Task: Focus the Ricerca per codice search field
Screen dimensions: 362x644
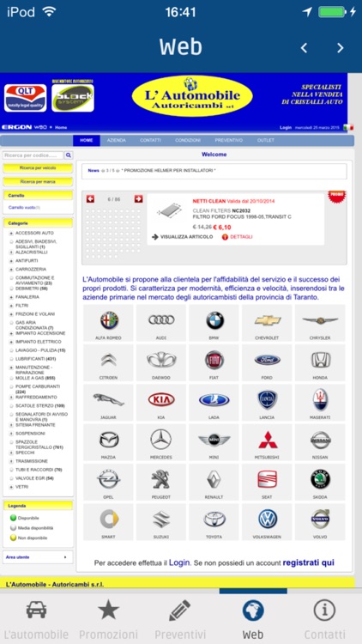Action: 33,155
